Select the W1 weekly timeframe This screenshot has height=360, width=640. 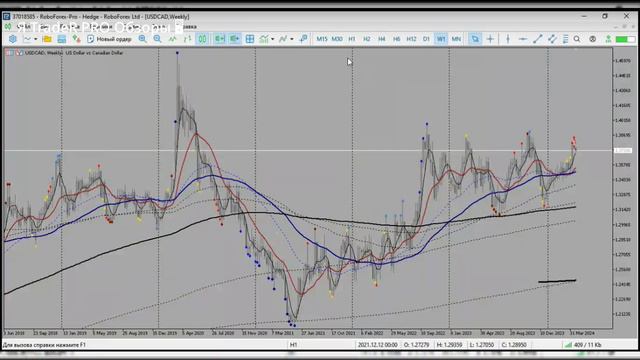[441, 39]
